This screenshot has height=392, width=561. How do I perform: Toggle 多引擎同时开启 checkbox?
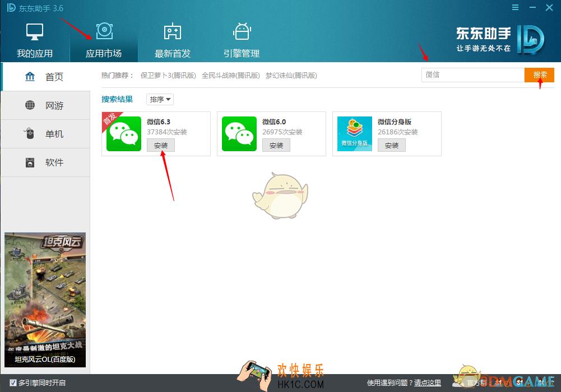click(x=13, y=382)
